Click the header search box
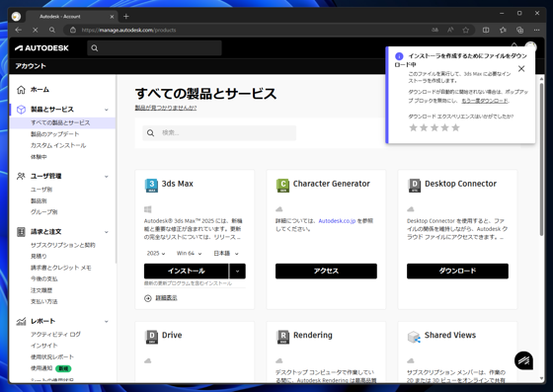 point(154,48)
